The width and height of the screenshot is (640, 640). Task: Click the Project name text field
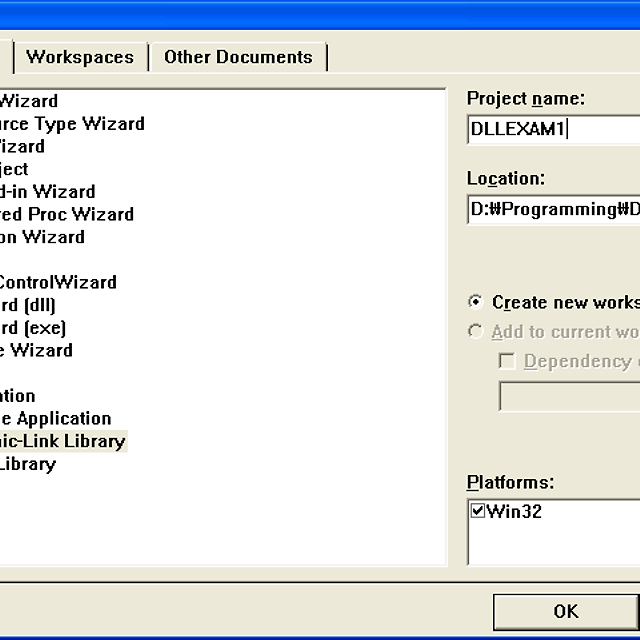coord(553,129)
